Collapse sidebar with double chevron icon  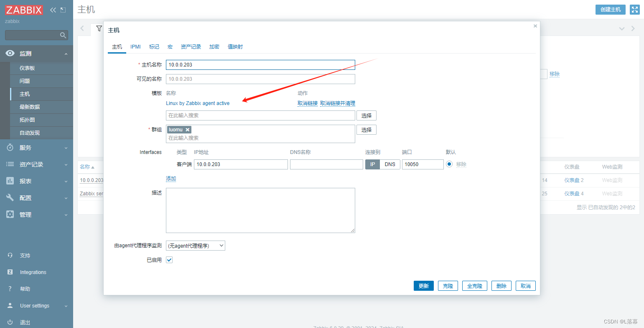[x=53, y=10]
